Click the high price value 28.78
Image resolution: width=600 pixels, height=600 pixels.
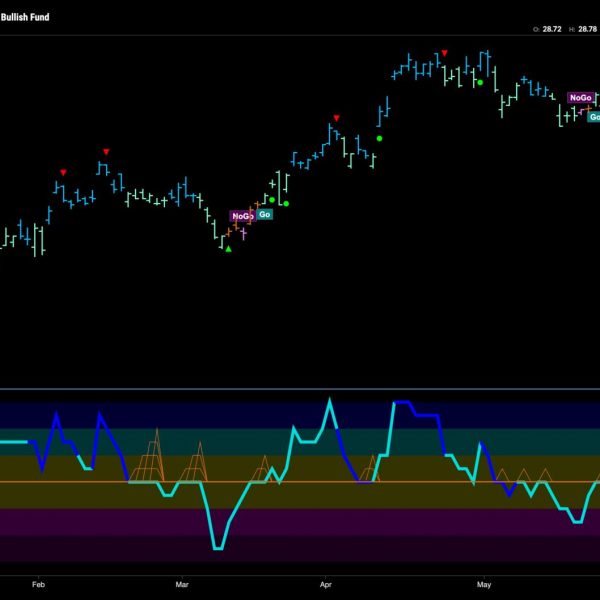[x=587, y=29]
